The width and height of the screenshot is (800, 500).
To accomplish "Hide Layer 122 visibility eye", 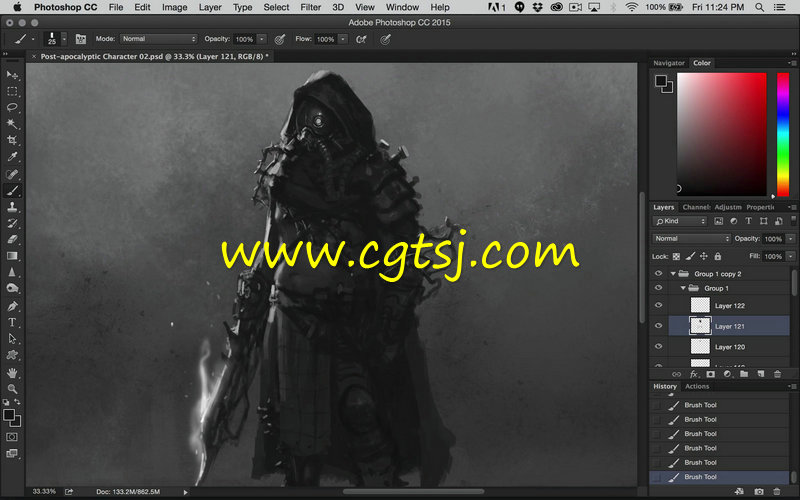I will pos(658,305).
